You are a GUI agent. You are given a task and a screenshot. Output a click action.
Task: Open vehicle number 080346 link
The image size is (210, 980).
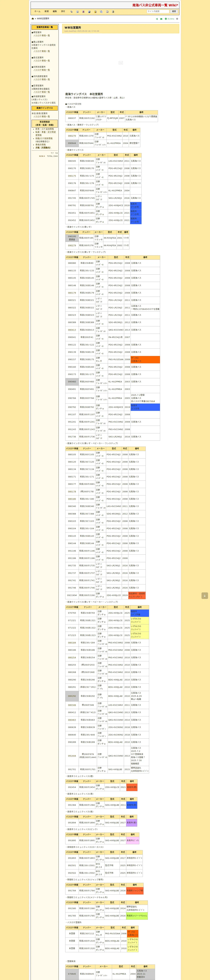coord(72,705)
